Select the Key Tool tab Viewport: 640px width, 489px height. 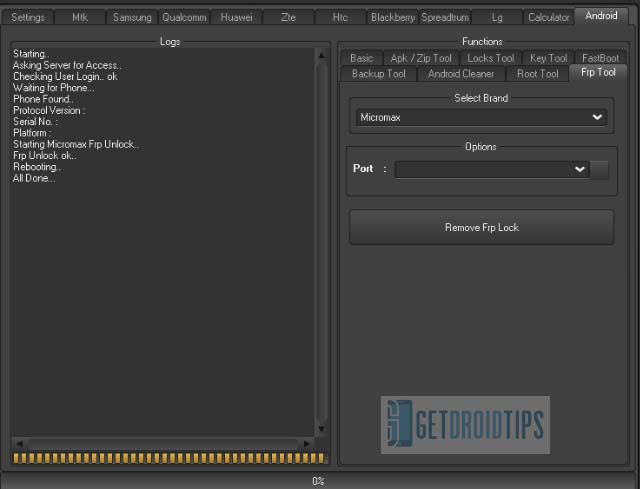coord(549,58)
